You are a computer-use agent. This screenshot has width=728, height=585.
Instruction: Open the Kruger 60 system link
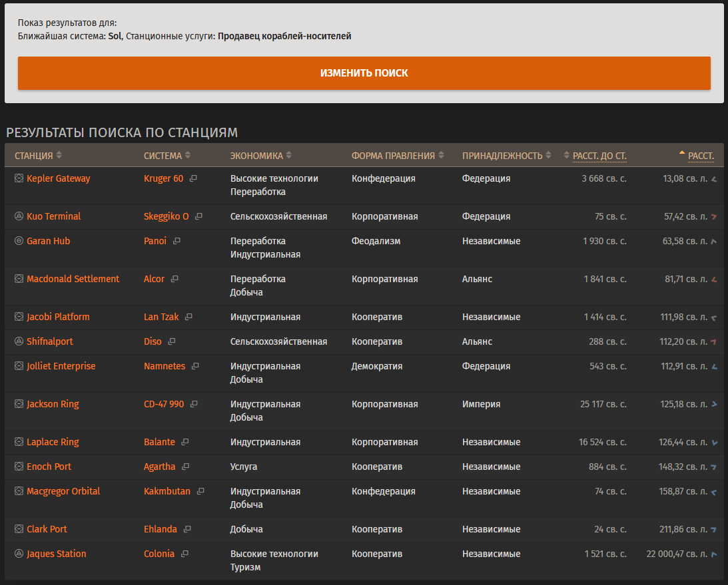pos(163,178)
